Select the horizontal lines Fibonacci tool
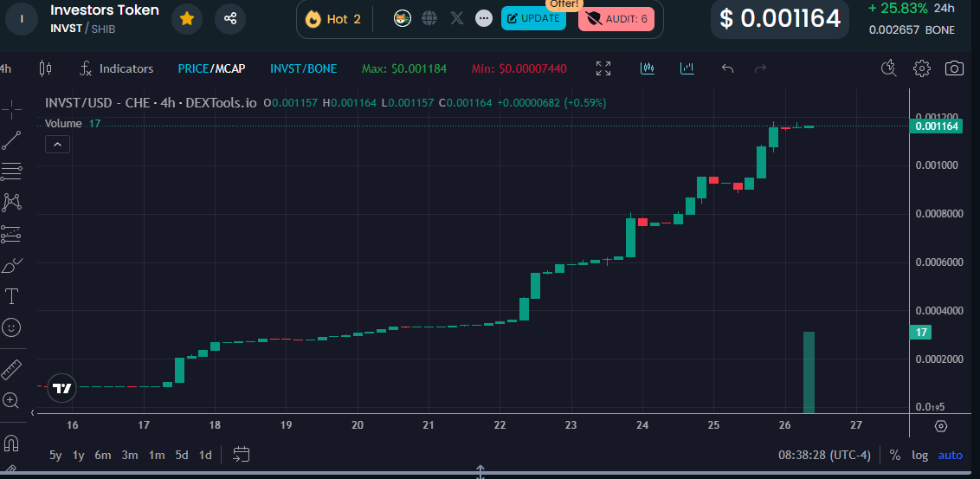This screenshot has width=980, height=479. 11,171
